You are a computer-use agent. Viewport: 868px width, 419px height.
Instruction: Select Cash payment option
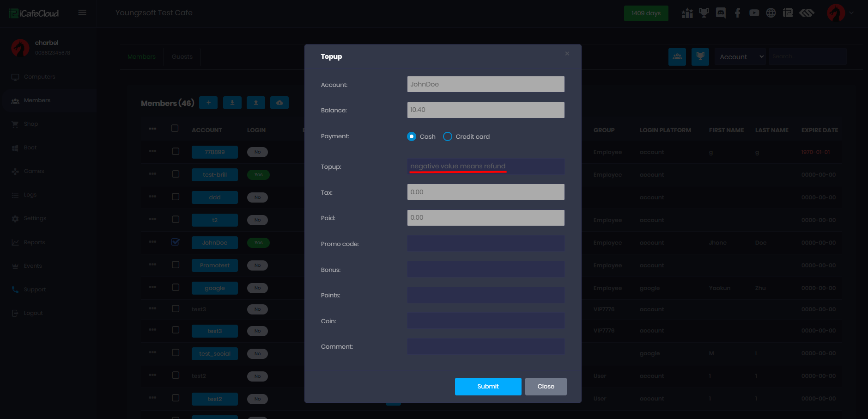412,136
